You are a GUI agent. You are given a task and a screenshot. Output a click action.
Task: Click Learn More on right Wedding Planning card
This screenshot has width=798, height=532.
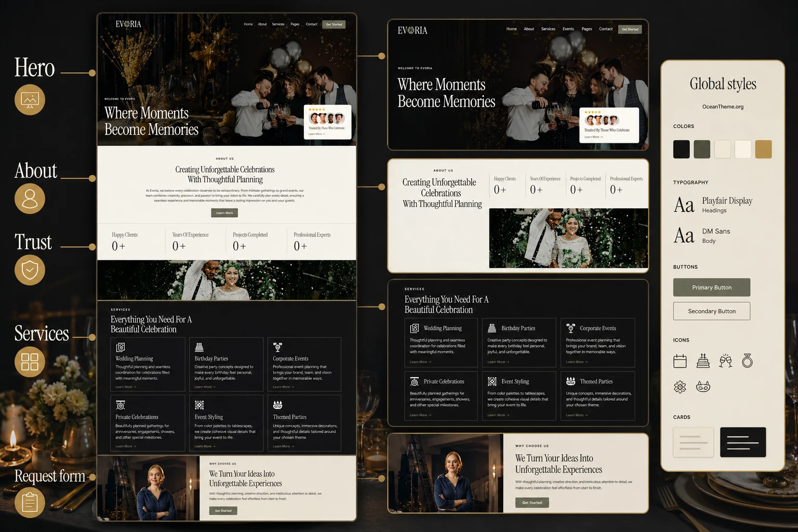click(x=420, y=362)
